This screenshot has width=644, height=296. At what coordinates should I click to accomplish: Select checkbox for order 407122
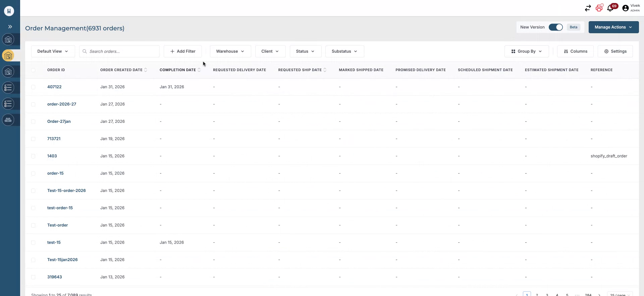[33, 87]
